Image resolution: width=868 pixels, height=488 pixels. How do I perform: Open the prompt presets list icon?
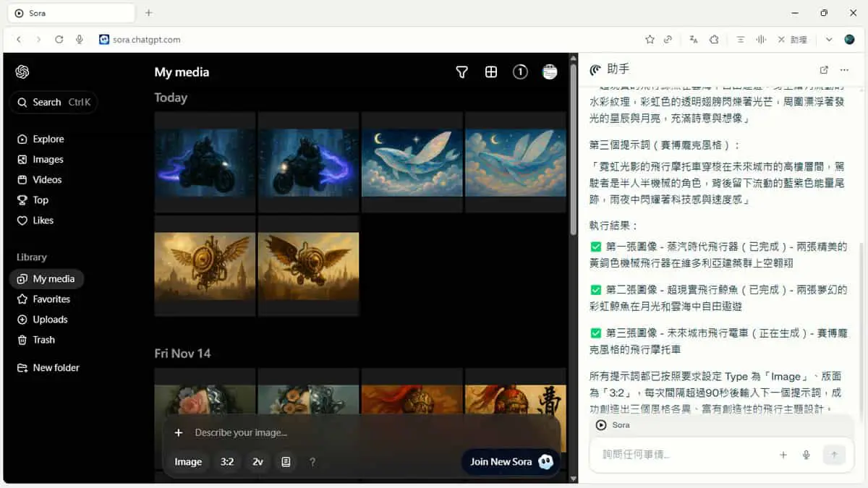tap(286, 461)
